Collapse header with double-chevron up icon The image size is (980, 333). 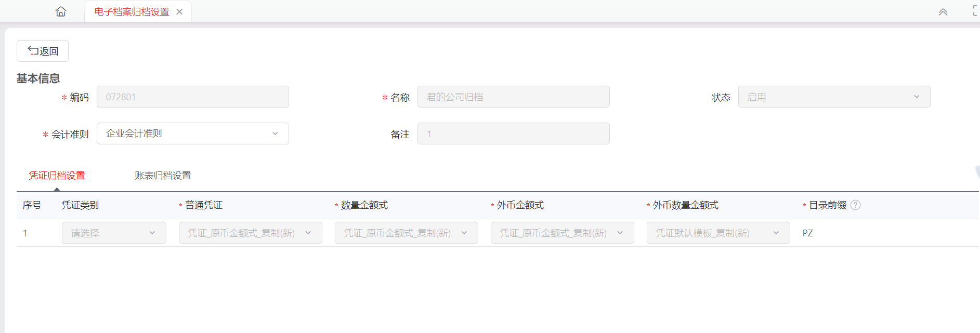[x=943, y=12]
